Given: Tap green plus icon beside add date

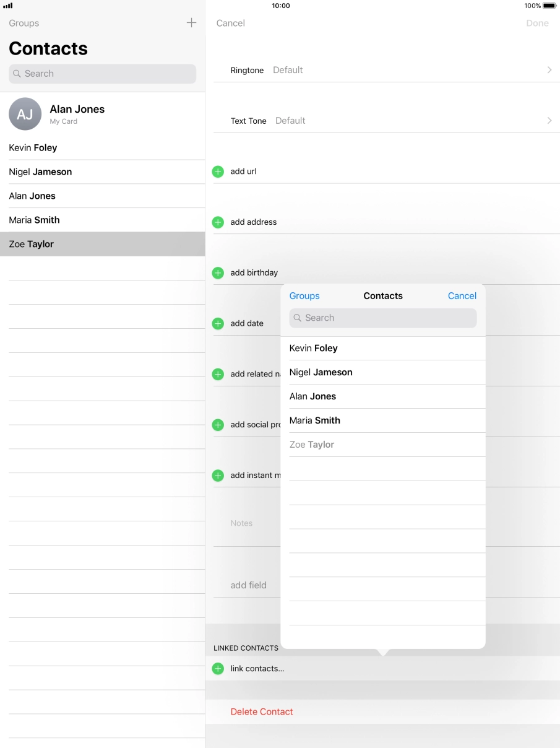Looking at the screenshot, I should (218, 324).
